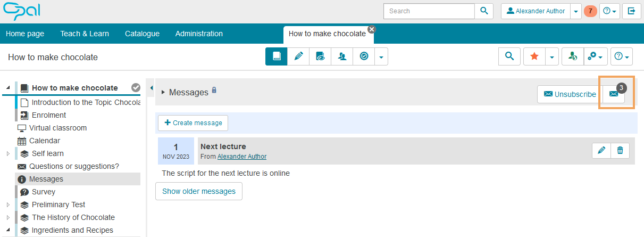644x237 pixels.
Task: Open the Alexander Author user dropdown
Action: coord(576,11)
